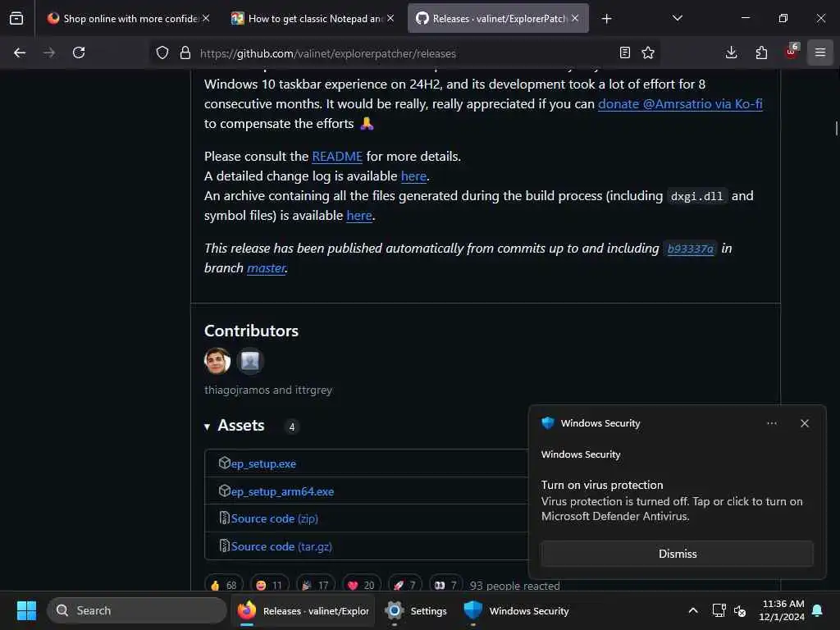Download ep_setup.exe asset

tap(263, 464)
